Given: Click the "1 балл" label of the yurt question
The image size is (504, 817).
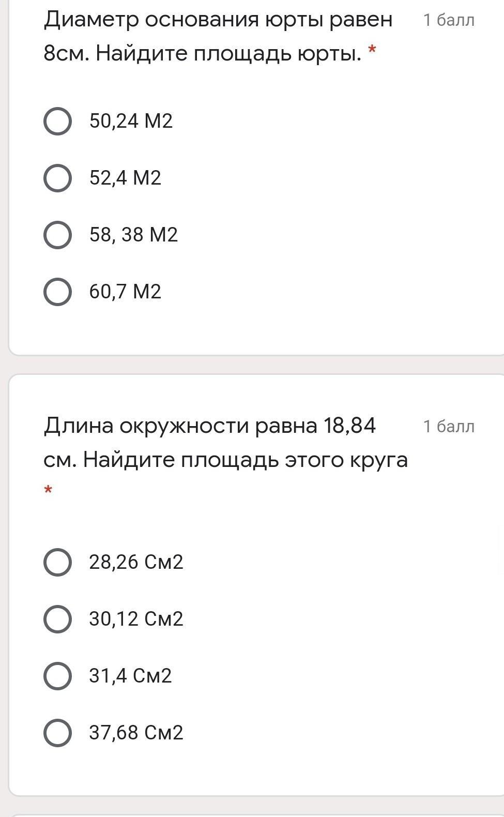Looking at the screenshot, I should tap(448, 20).
